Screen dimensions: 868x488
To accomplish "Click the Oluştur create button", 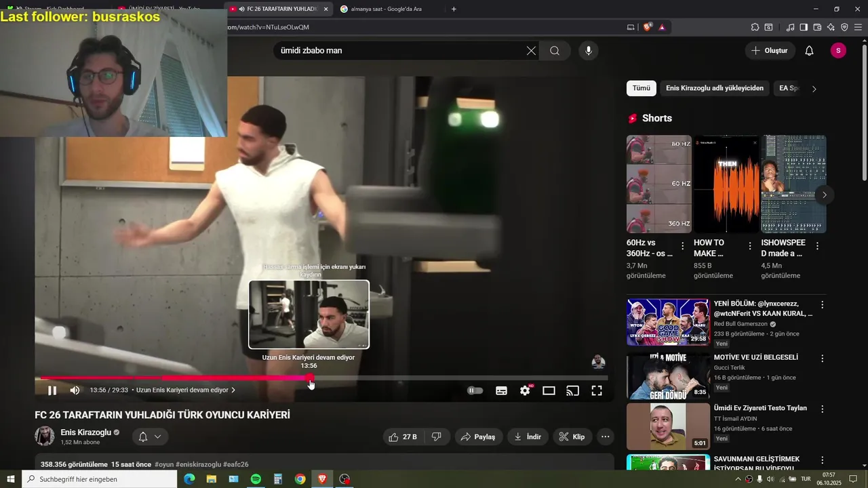I will [x=770, y=51].
